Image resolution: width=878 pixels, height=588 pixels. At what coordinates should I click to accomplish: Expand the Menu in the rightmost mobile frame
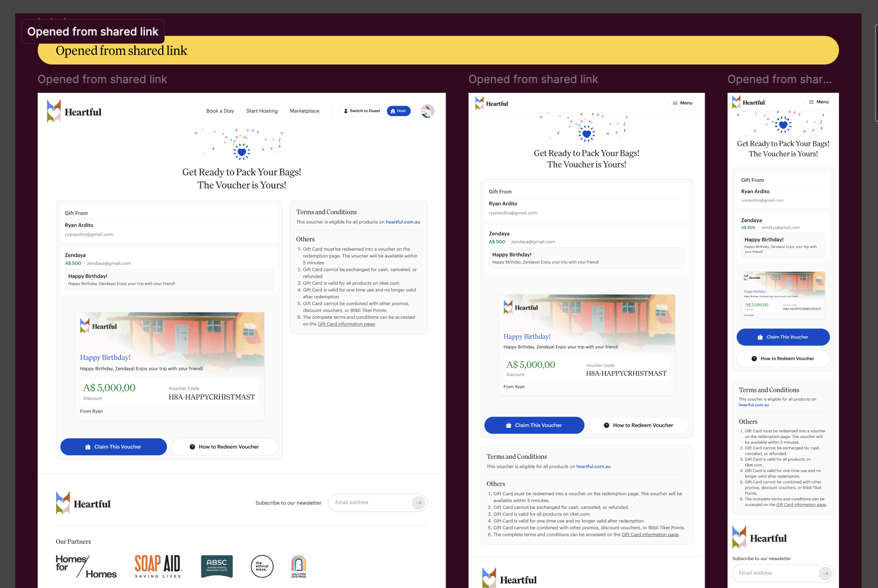pos(819,102)
